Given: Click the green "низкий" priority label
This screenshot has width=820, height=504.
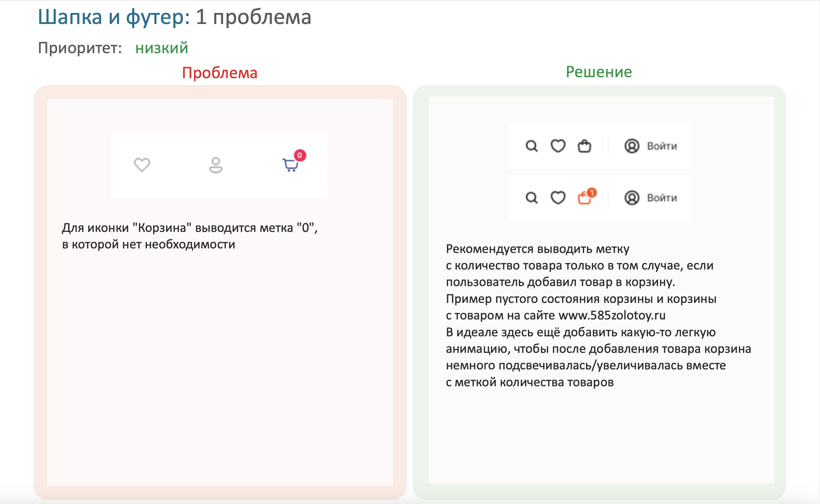Looking at the screenshot, I should coord(162,48).
